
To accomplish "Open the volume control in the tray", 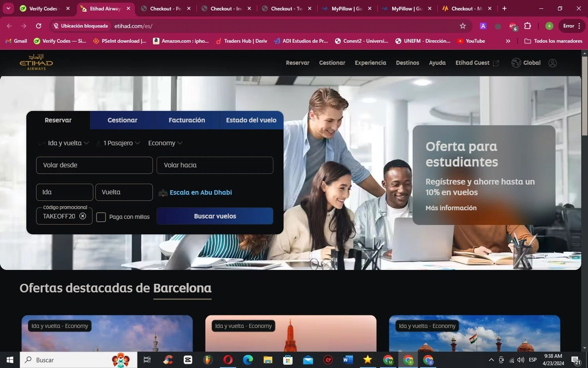I will [521, 360].
